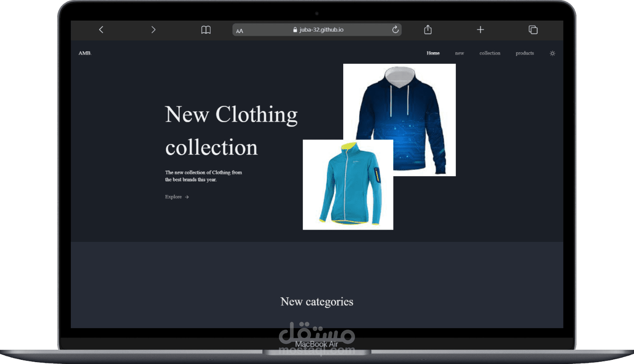Select the Home navigation link
634x364 pixels.
coord(433,53)
